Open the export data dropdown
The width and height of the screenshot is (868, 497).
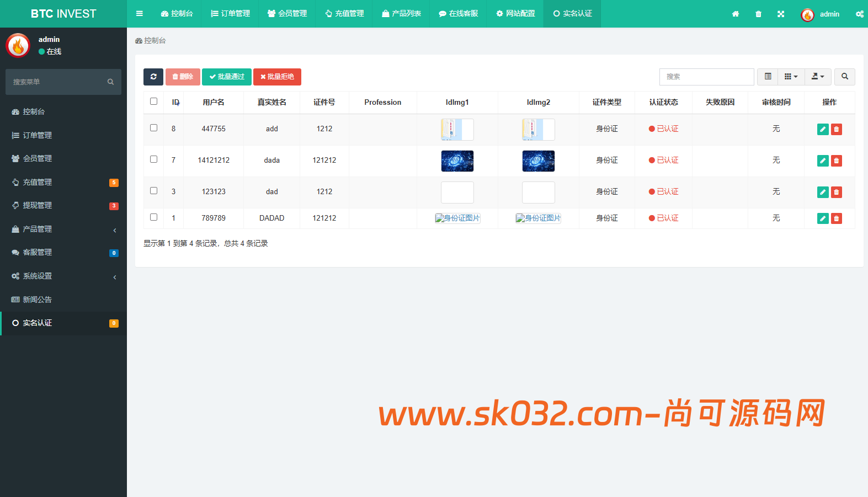click(x=818, y=77)
